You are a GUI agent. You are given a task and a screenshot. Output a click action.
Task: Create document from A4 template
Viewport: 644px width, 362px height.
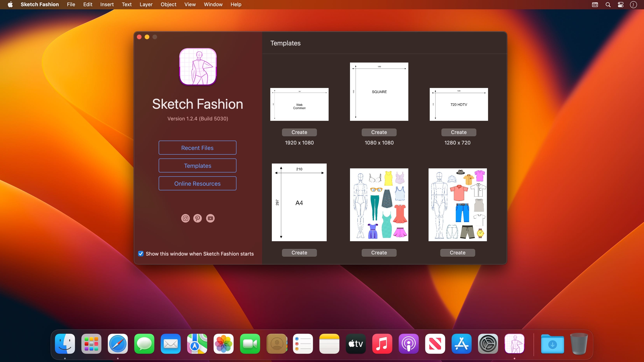pos(299,253)
